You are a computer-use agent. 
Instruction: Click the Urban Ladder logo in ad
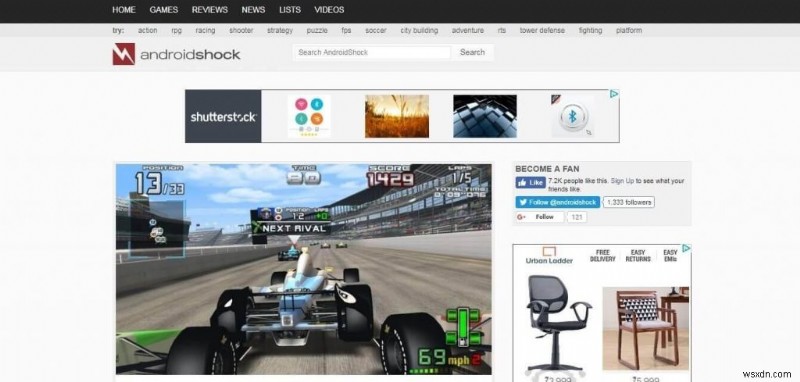(549, 256)
